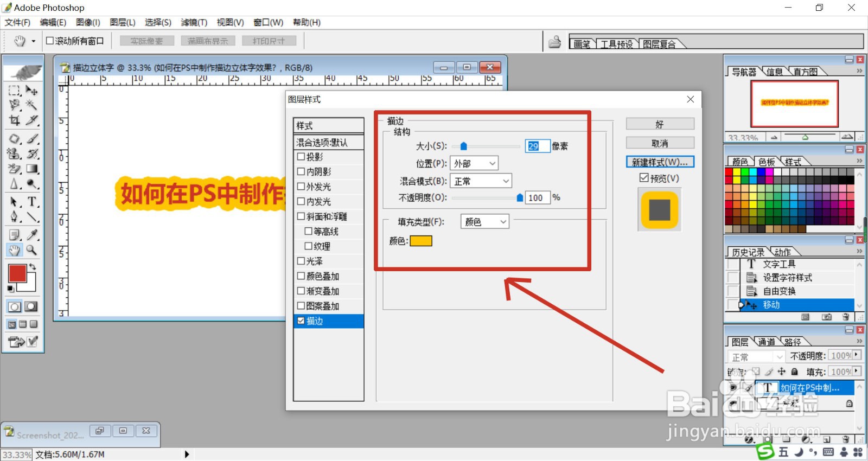Image resolution: width=868 pixels, height=461 pixels.
Task: Click the 不透明度(O) opacity slider handle
Action: pos(520,197)
